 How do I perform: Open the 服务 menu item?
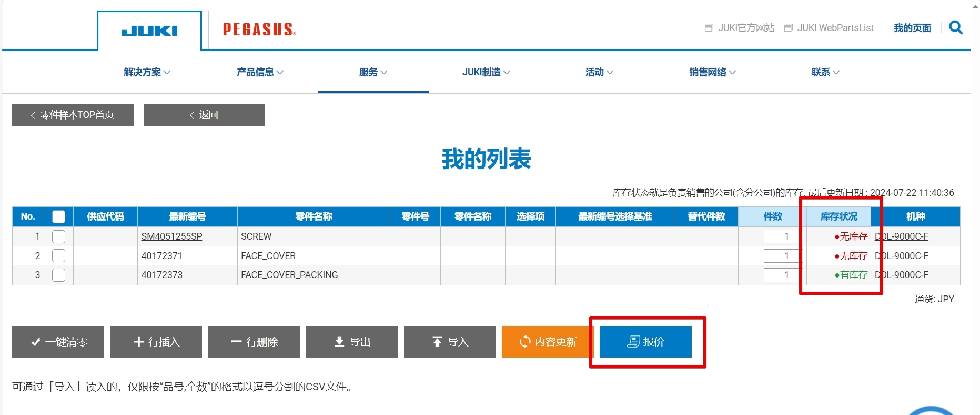tap(373, 72)
